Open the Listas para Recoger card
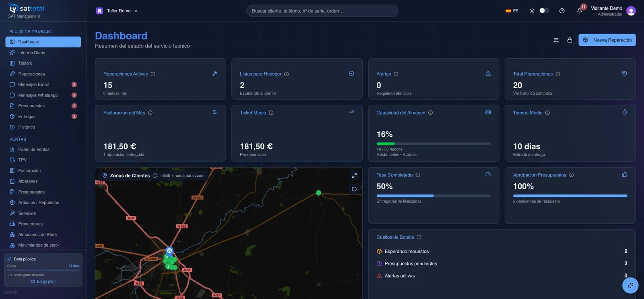This screenshot has width=644, height=299. point(297,79)
